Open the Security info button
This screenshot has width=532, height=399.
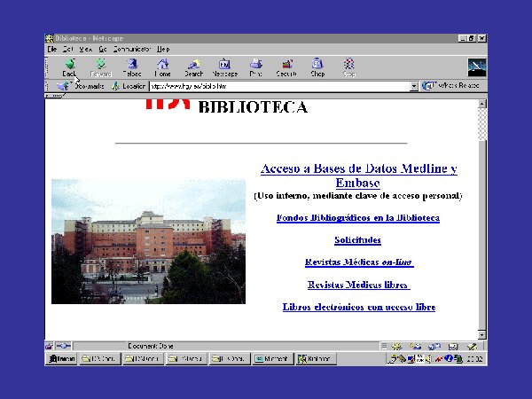click(x=286, y=67)
